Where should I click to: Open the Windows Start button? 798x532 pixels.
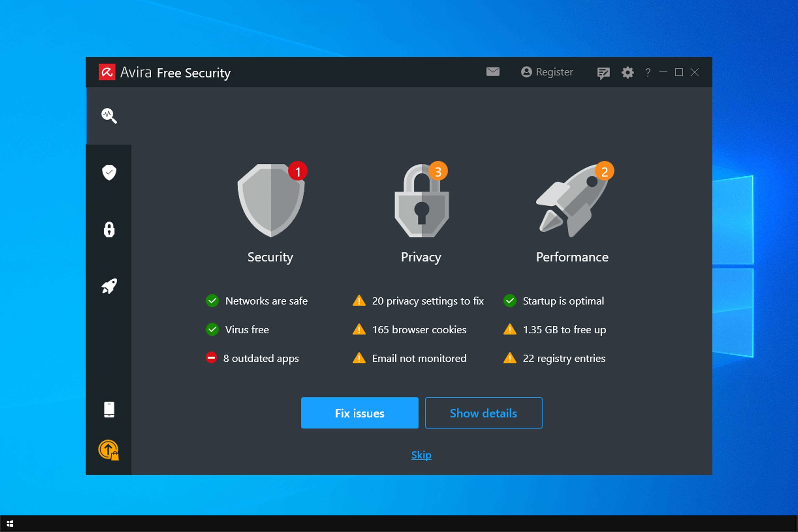[10, 524]
